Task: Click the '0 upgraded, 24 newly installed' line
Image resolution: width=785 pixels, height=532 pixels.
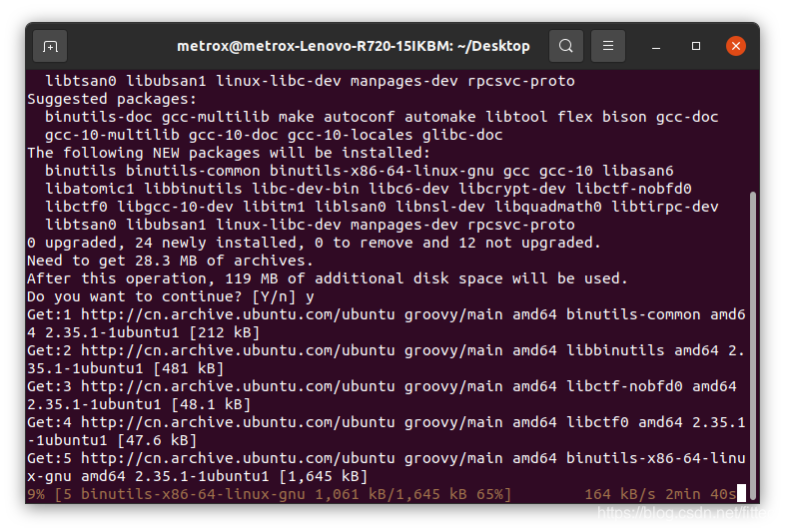Action: pyautogui.click(x=314, y=243)
